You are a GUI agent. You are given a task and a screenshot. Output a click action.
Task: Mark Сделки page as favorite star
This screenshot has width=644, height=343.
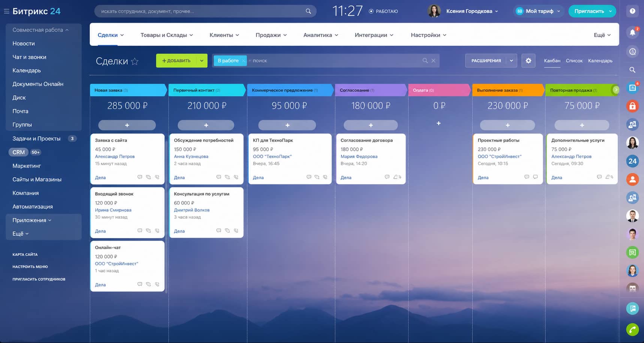[x=135, y=61]
